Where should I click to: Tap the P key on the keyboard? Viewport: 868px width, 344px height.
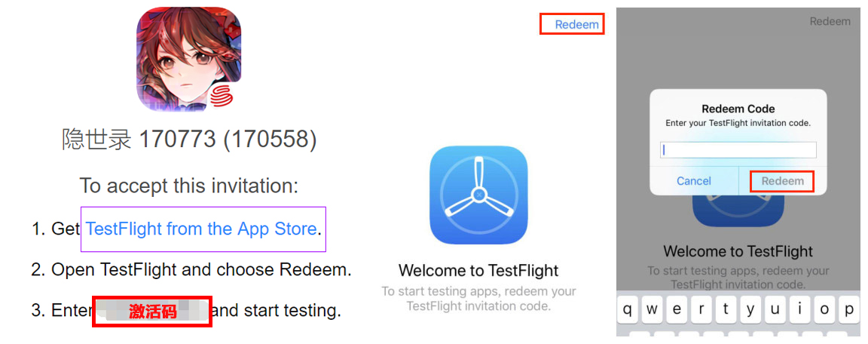[x=848, y=309]
